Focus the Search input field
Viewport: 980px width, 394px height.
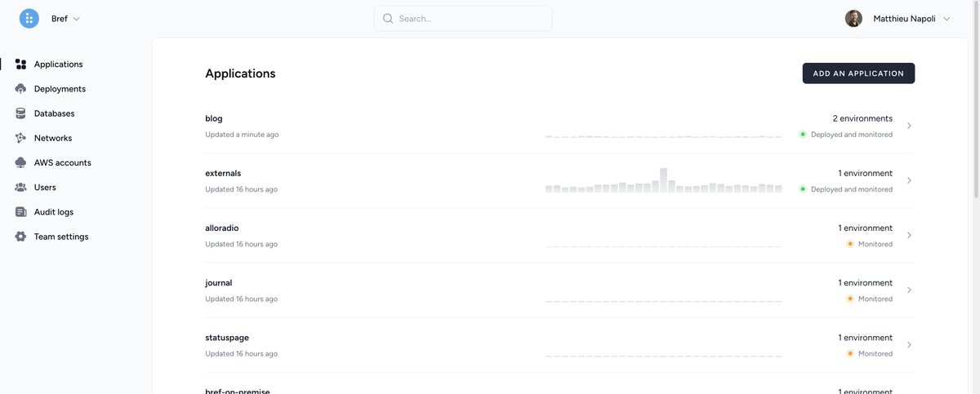click(x=463, y=19)
